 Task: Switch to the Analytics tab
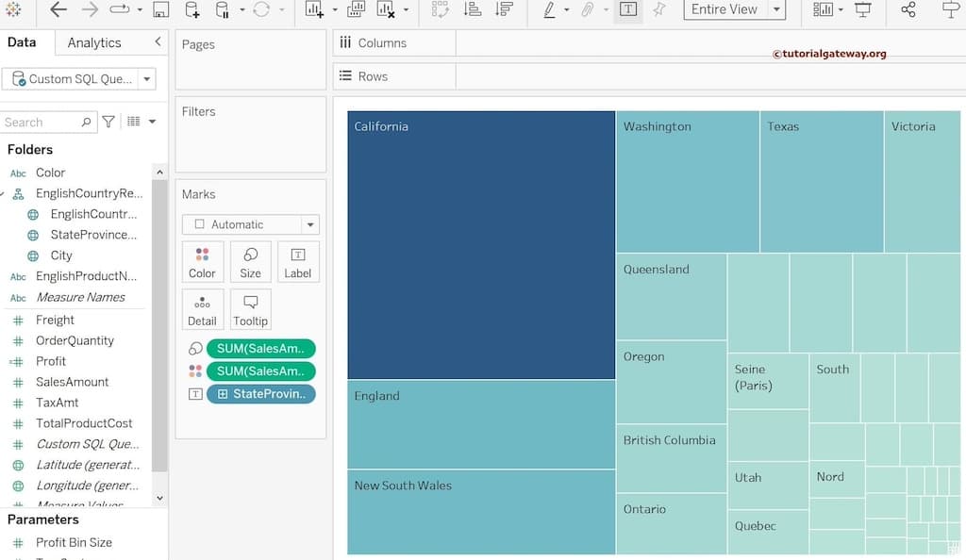tap(94, 42)
